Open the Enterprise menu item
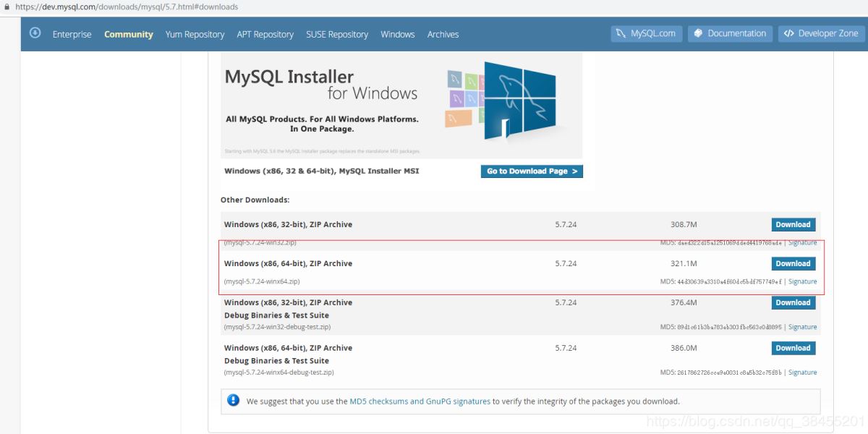The height and width of the screenshot is (434, 868). click(72, 34)
